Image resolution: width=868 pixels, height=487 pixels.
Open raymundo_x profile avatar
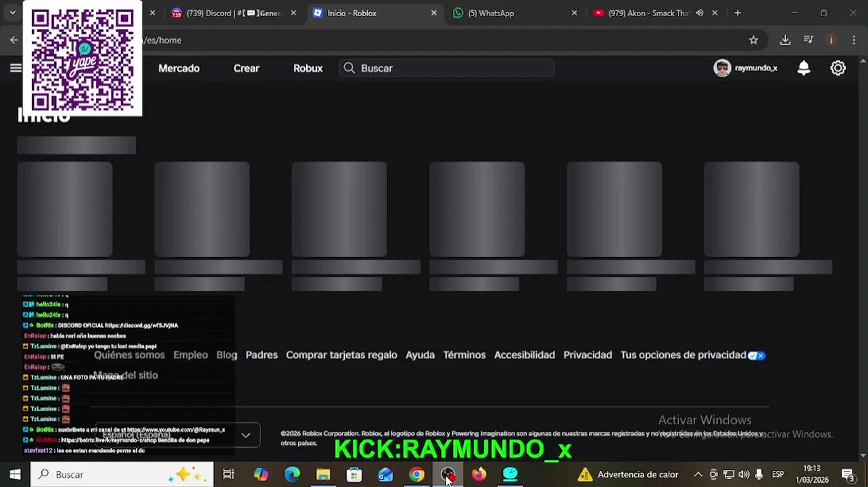[x=723, y=68]
